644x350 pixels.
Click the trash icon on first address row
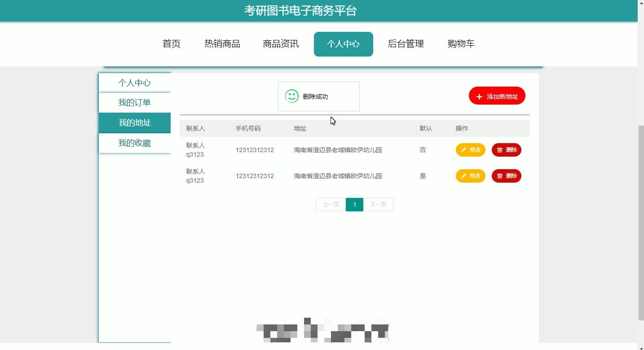pyautogui.click(x=499, y=150)
